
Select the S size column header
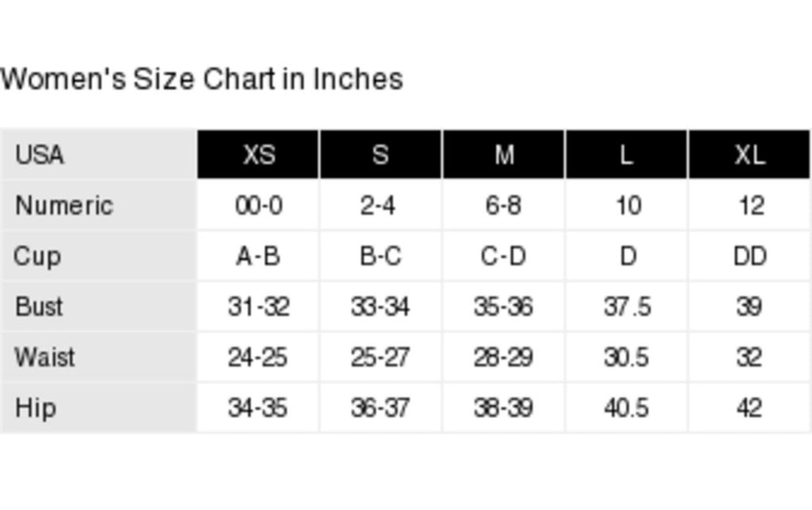point(381,155)
